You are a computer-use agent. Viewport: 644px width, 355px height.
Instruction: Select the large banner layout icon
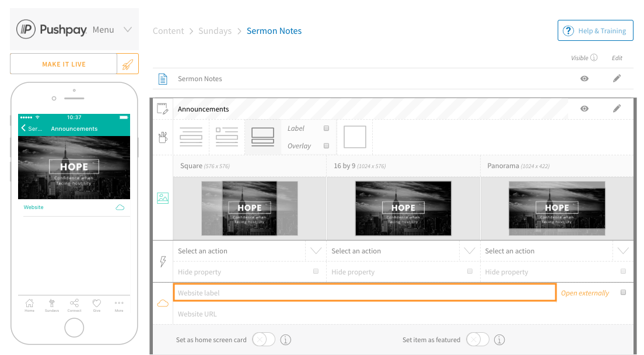coord(262,137)
